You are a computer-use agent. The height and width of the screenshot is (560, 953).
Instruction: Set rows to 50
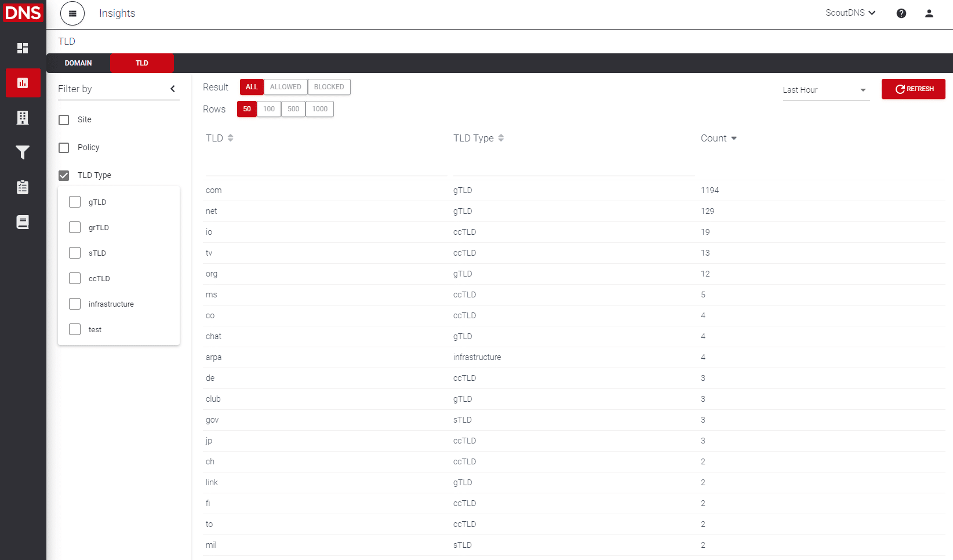[x=247, y=109]
